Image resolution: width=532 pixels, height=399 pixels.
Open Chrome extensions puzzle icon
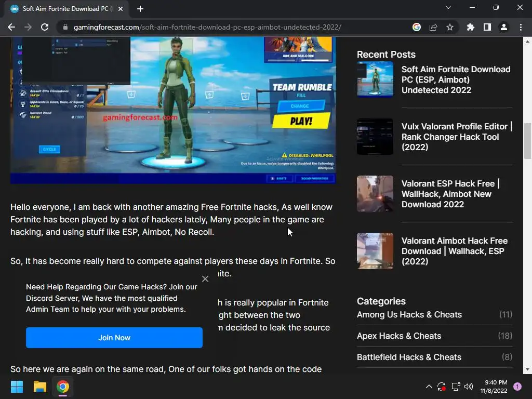coord(471,27)
